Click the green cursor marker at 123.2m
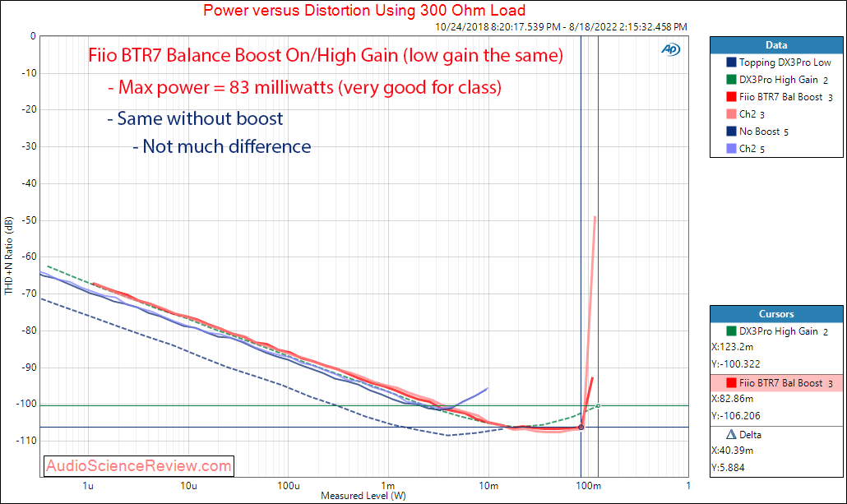The width and height of the screenshot is (847, 504). (598, 405)
